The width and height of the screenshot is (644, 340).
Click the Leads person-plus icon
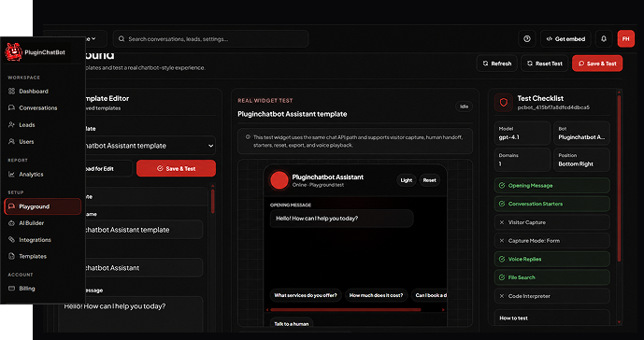(x=11, y=125)
